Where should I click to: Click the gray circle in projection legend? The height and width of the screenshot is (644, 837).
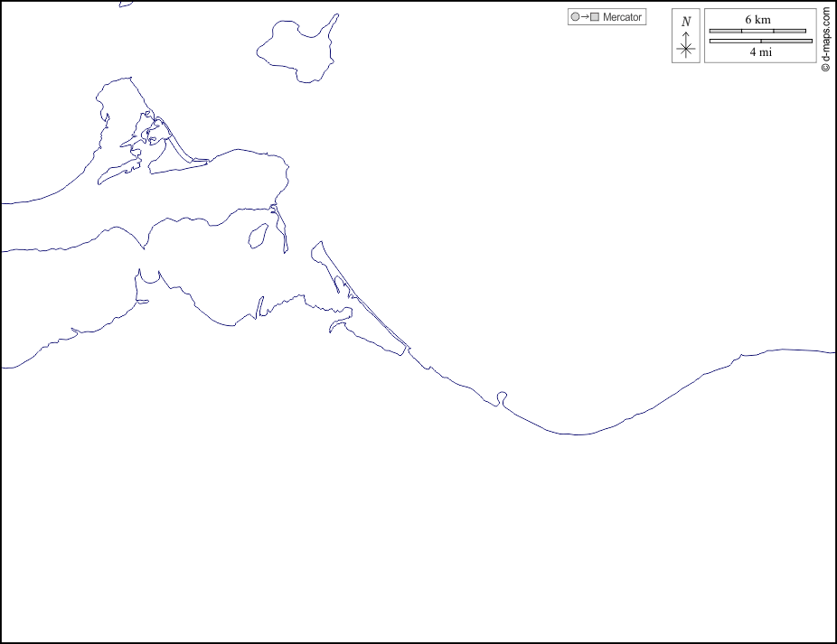575,17
